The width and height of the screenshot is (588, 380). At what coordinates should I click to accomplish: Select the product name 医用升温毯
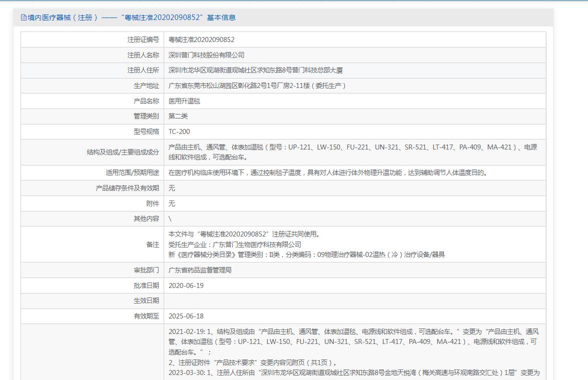click(184, 101)
